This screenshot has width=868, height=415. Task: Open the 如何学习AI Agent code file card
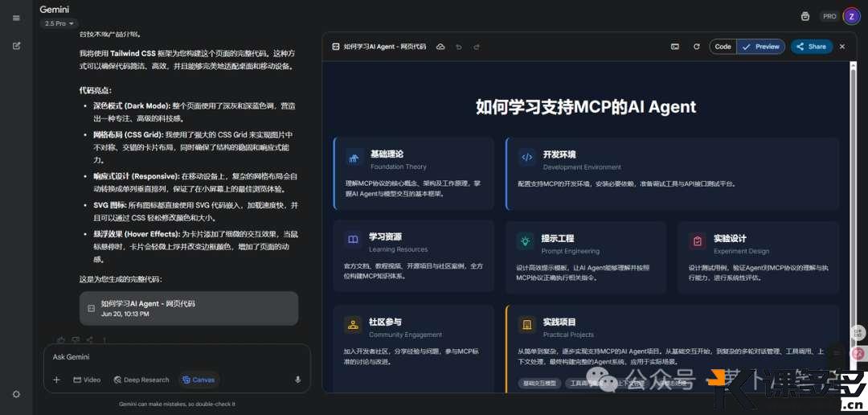tap(189, 309)
